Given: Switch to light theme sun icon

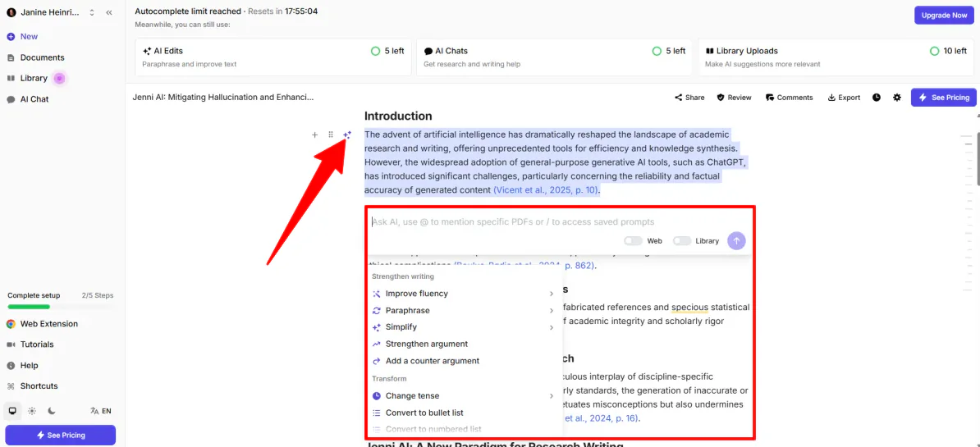Looking at the screenshot, I should [32, 411].
